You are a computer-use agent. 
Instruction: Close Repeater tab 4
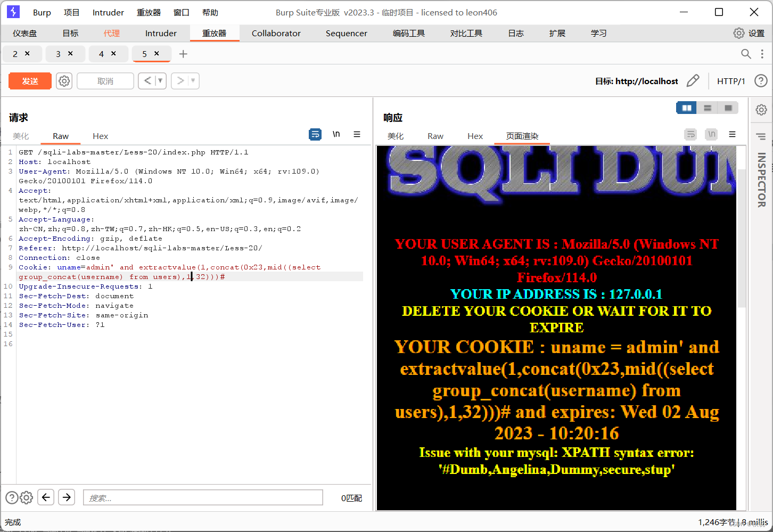pyautogui.click(x=113, y=53)
